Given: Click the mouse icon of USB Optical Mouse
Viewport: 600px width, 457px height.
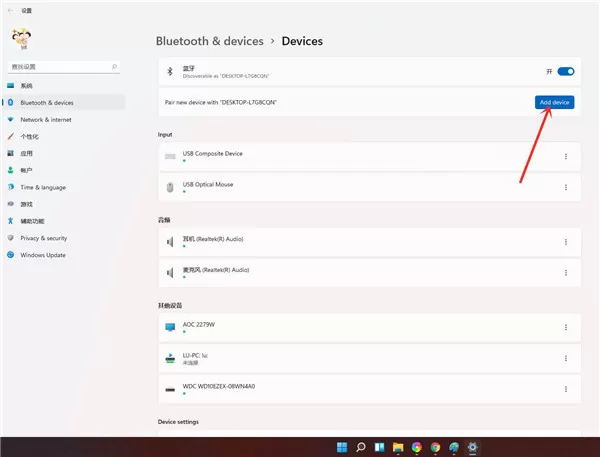Looking at the screenshot, I should click(x=170, y=187).
